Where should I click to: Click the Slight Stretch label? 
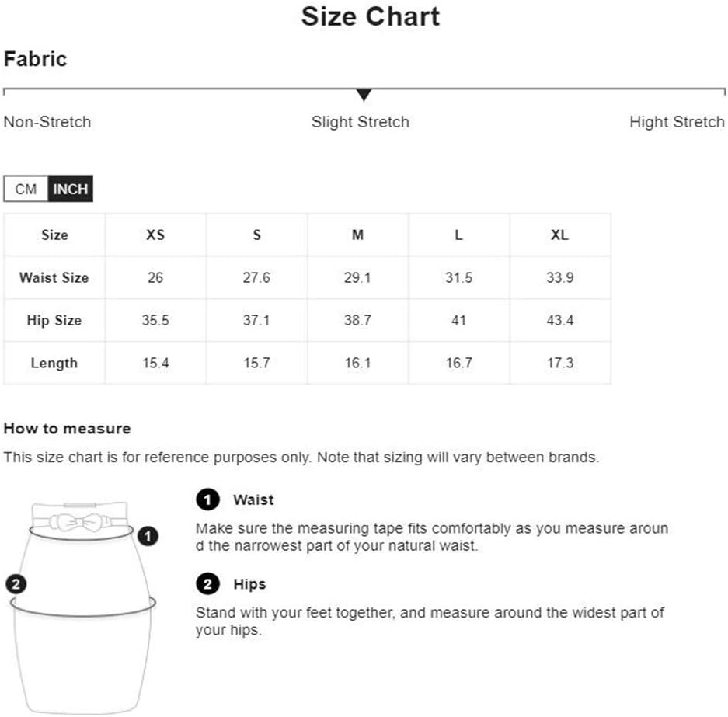tap(360, 122)
